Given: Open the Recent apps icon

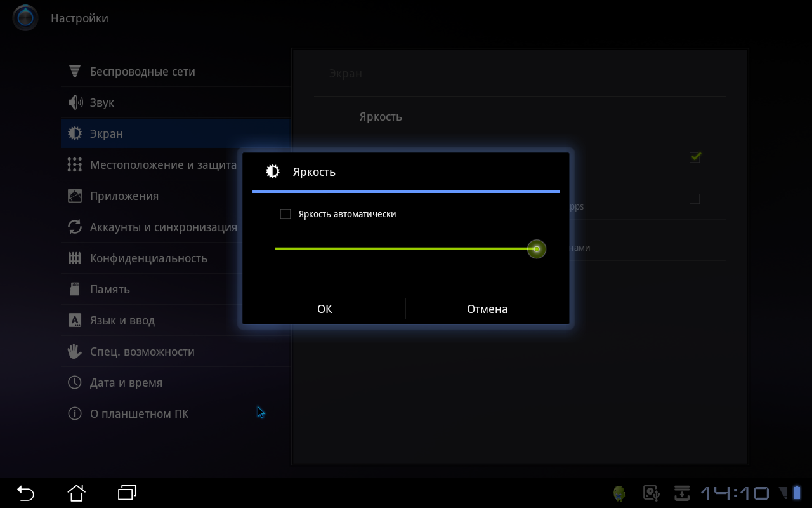Looking at the screenshot, I should point(128,493).
